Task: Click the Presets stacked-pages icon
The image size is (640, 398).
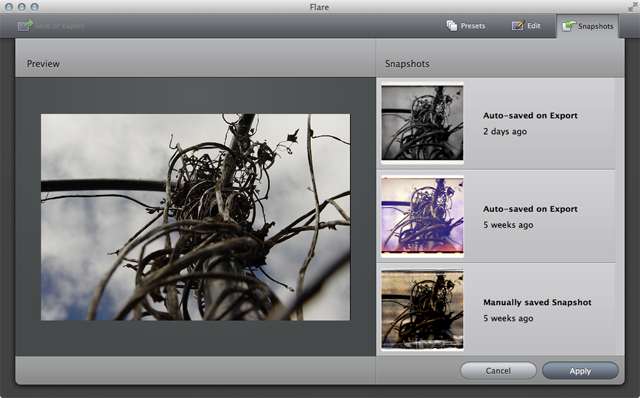Action: coord(451,26)
